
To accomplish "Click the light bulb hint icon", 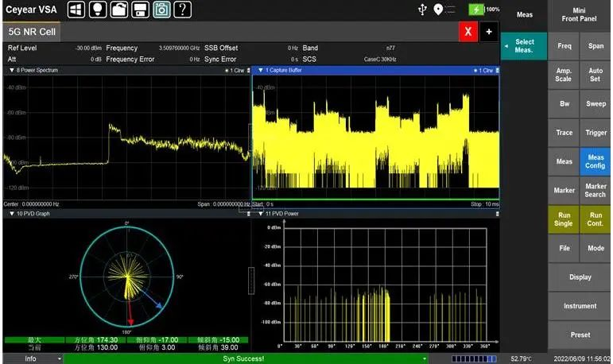I will pos(97,10).
